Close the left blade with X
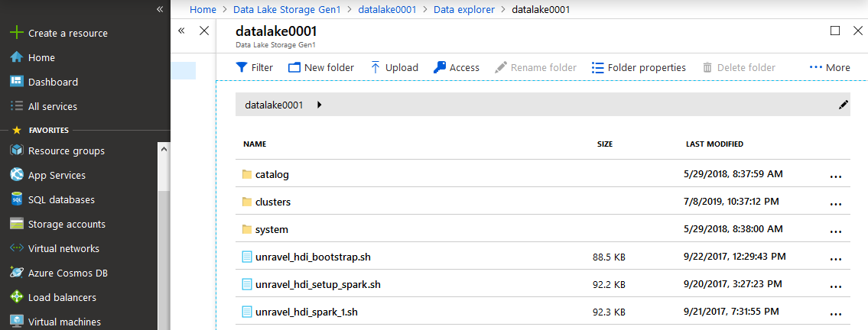 pyautogui.click(x=203, y=31)
